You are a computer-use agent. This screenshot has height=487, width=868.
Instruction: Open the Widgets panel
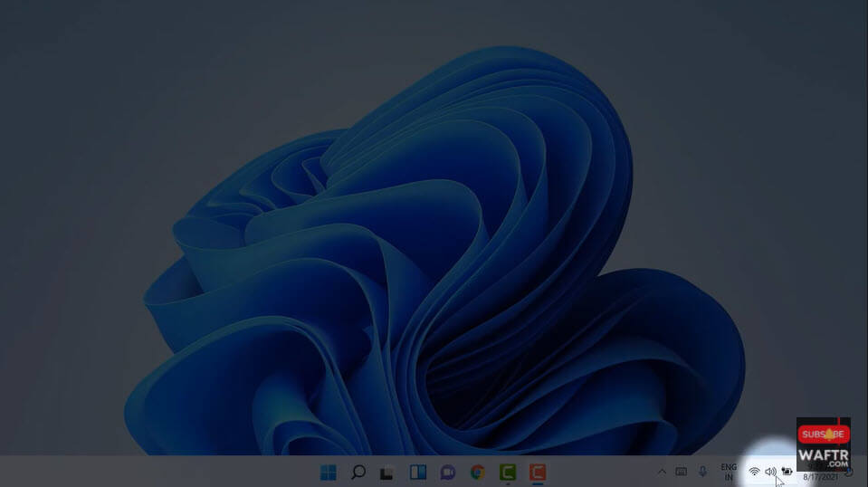(418, 472)
